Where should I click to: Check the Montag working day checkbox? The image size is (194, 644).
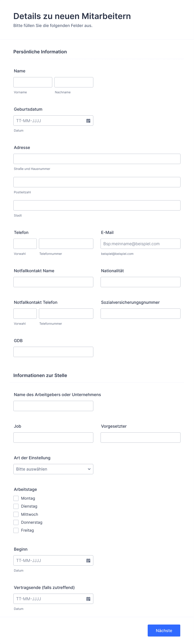(16, 498)
